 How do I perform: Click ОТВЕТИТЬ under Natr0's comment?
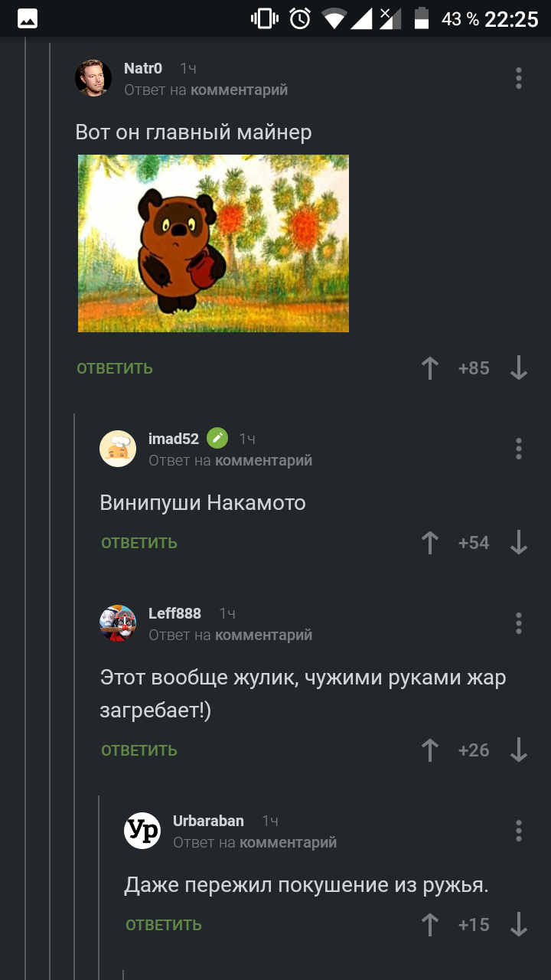pyautogui.click(x=115, y=368)
